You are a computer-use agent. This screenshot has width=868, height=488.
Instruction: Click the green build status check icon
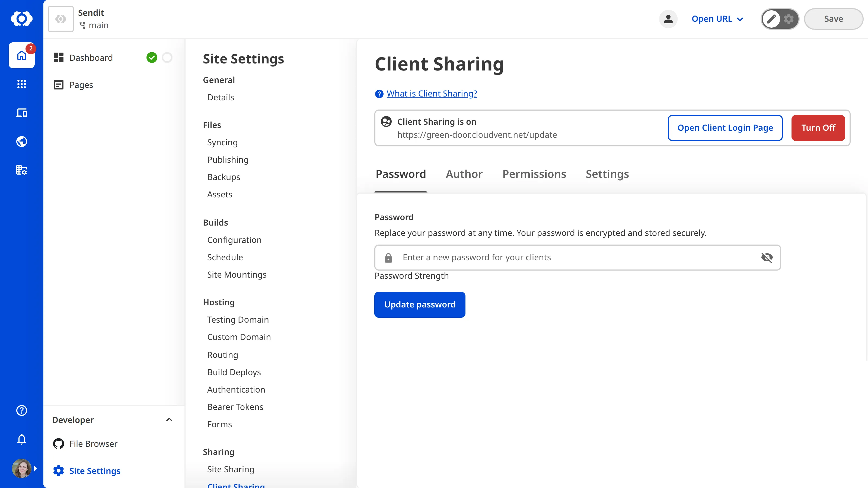[x=152, y=57]
